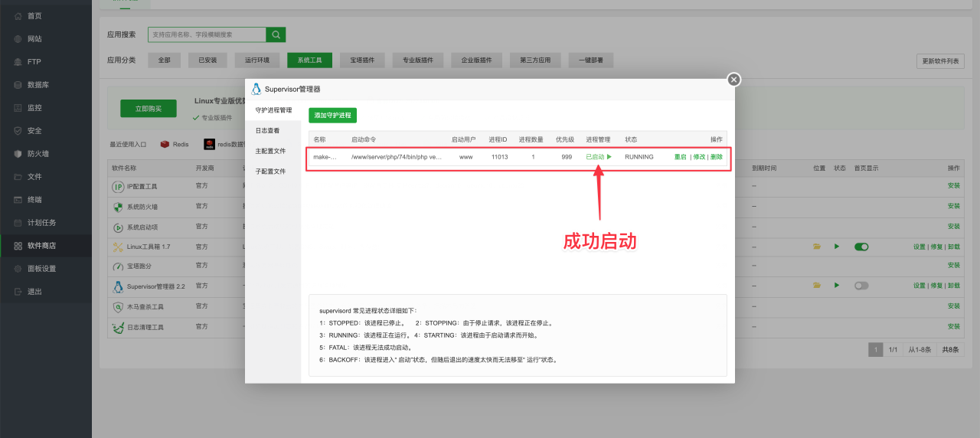
Task: Click RUNNING status cell
Action: click(x=639, y=157)
